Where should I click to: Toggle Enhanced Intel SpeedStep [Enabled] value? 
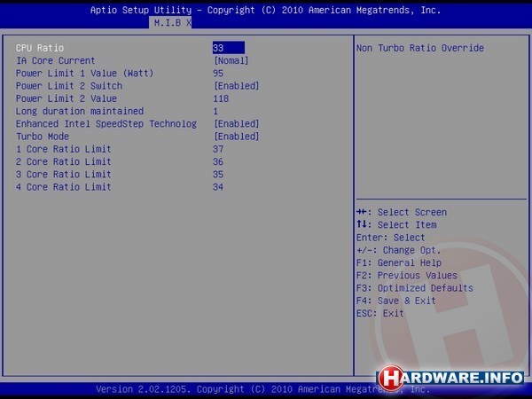click(x=236, y=124)
